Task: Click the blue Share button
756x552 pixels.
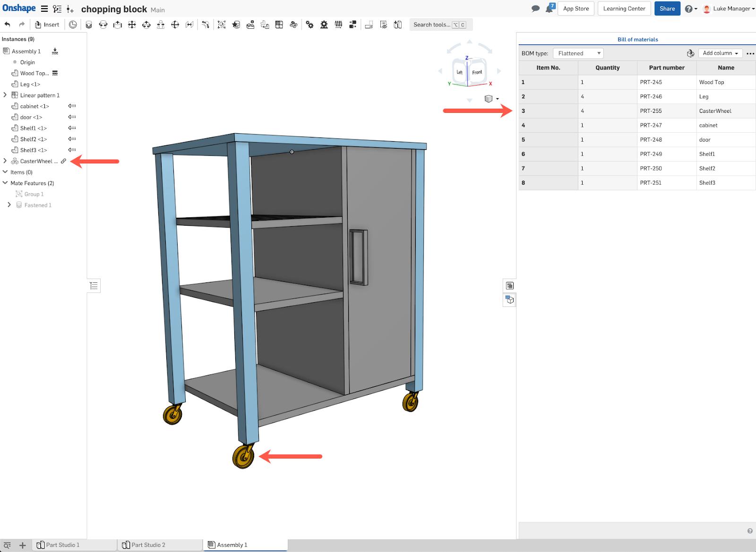Action: point(667,8)
